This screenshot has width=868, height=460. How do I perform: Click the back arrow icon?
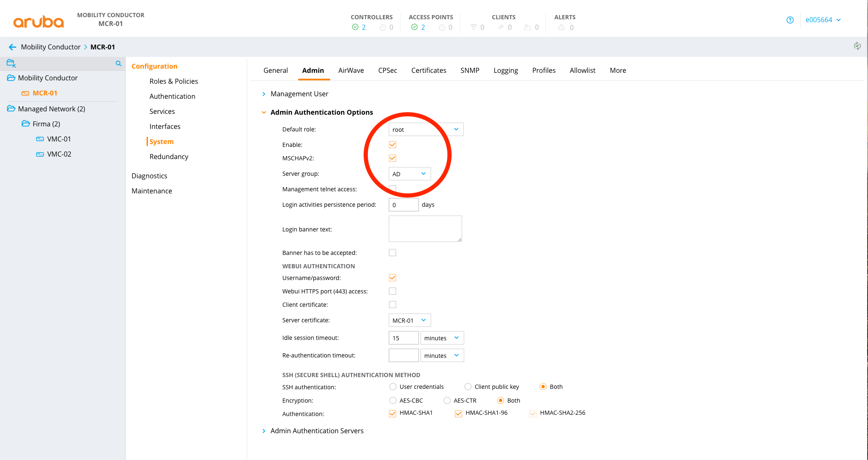pyautogui.click(x=12, y=47)
